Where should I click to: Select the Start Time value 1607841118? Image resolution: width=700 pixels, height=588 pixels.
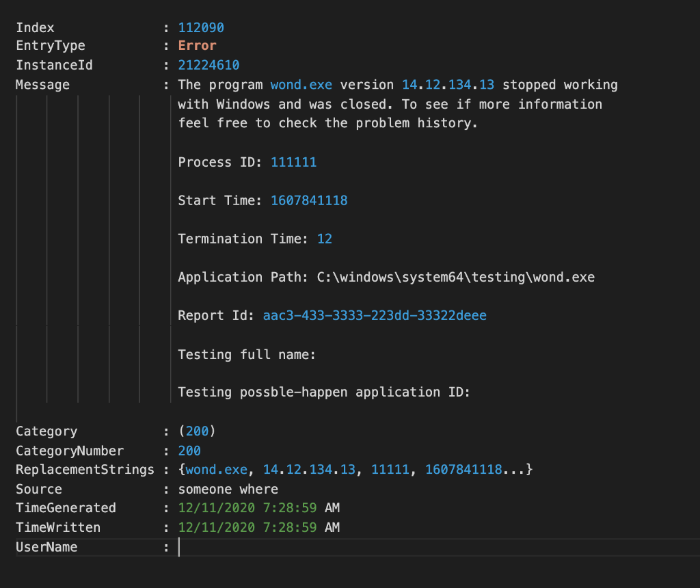(x=309, y=200)
